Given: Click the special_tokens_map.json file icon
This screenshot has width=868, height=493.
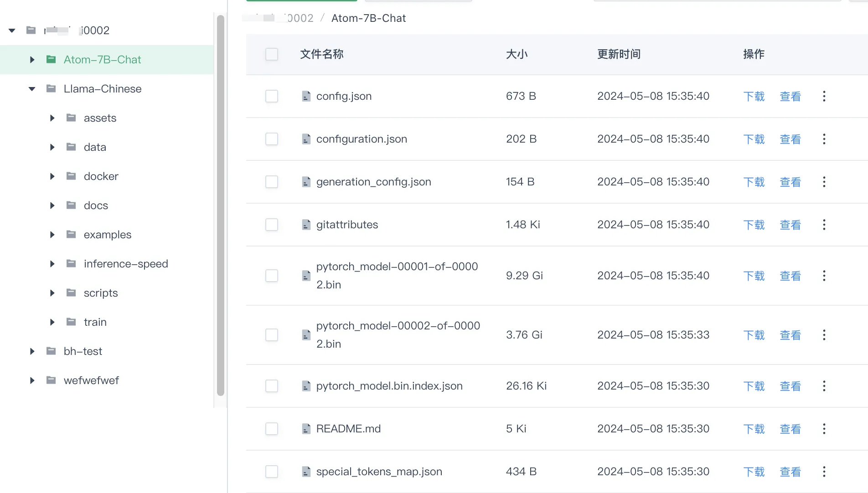Looking at the screenshot, I should pos(306,472).
